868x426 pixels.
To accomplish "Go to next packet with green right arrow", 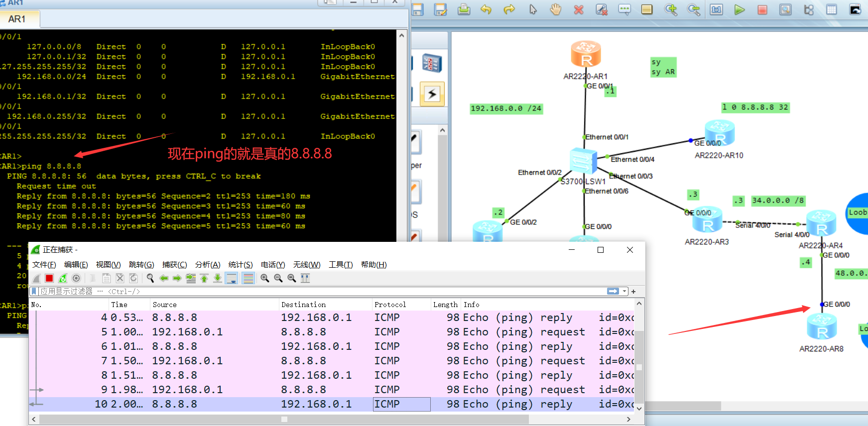I will click(x=177, y=278).
